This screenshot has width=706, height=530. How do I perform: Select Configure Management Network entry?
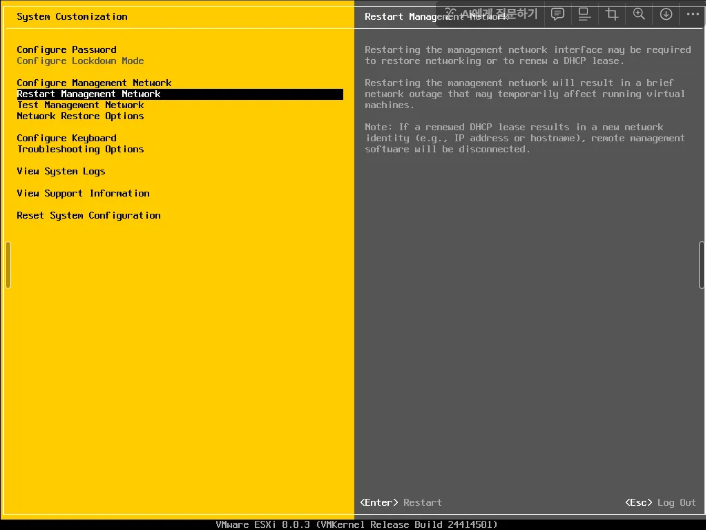(94, 83)
